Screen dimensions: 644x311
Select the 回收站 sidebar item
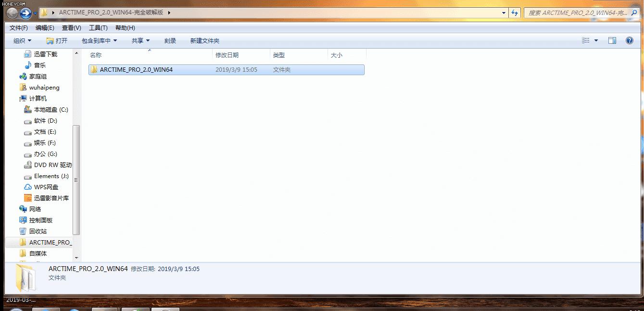40,231
